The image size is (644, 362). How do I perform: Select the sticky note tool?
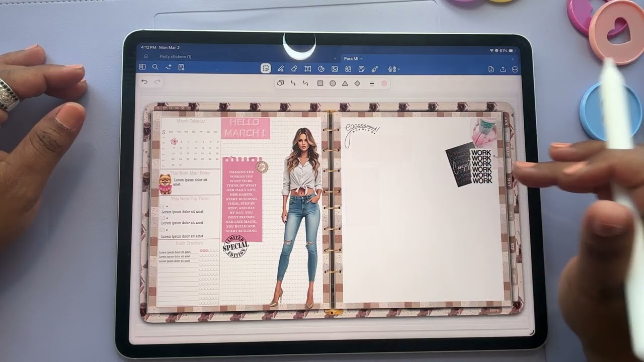(x=361, y=69)
